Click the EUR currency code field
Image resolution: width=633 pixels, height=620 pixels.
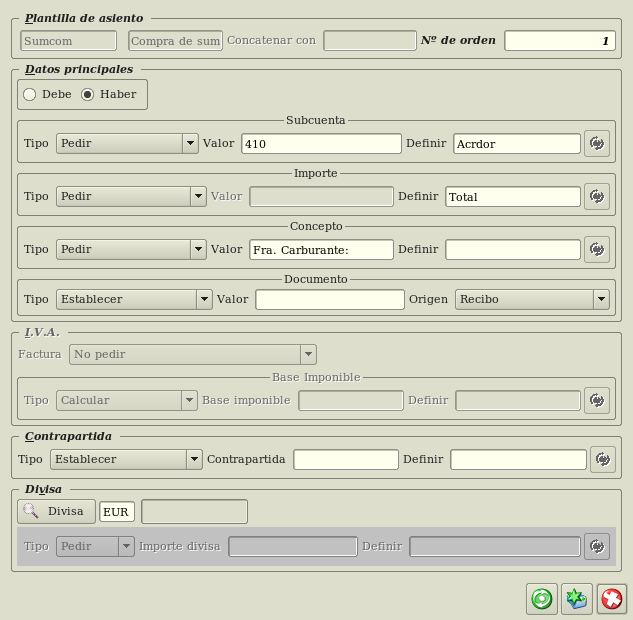pos(117,511)
